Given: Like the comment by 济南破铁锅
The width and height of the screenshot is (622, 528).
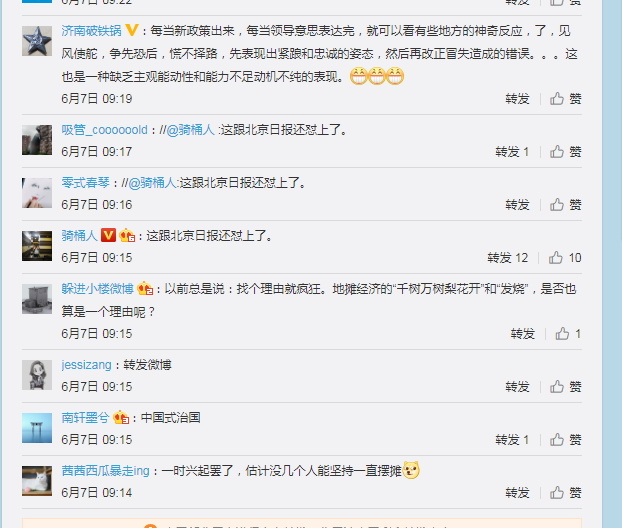Looking at the screenshot, I should pyautogui.click(x=565, y=98).
